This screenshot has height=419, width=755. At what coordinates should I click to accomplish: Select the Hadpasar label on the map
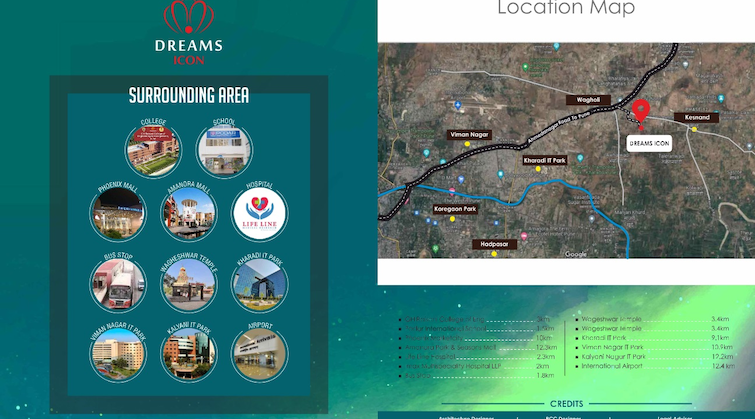[500, 243]
